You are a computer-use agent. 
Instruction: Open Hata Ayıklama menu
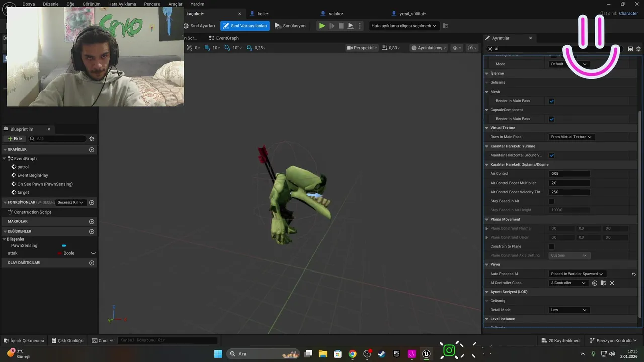coord(122,4)
